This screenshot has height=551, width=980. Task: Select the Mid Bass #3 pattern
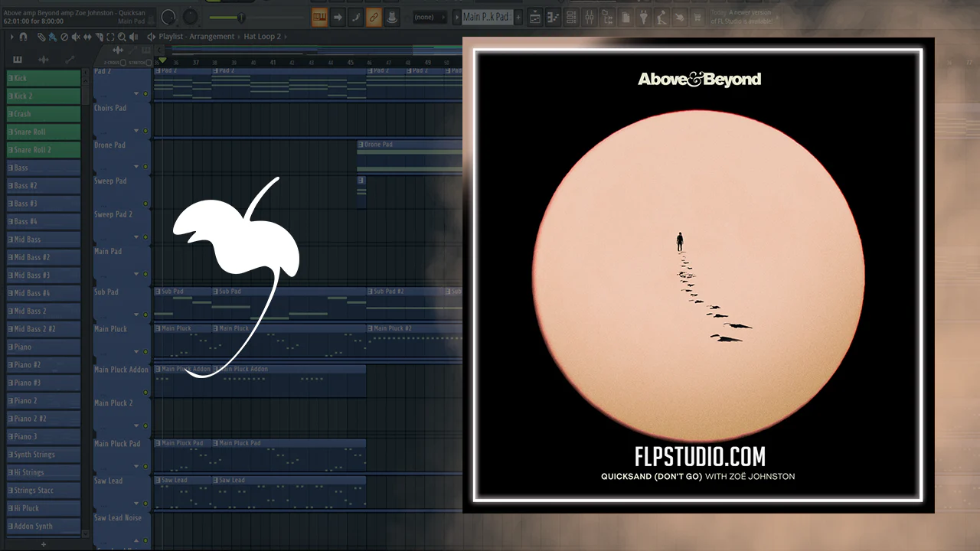pos(44,275)
